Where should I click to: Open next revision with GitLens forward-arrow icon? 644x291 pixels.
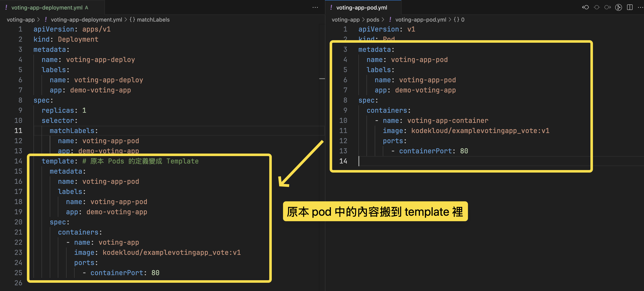(608, 7)
